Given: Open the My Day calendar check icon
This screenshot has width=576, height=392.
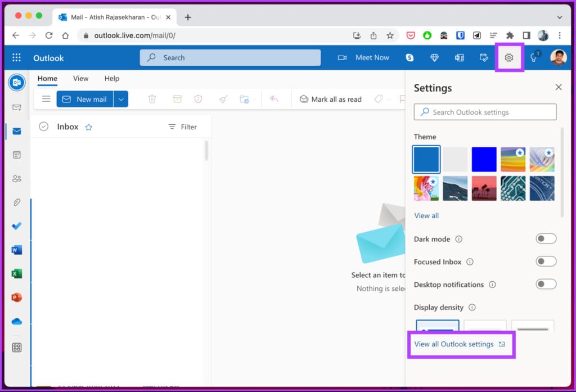Looking at the screenshot, I should coord(484,58).
